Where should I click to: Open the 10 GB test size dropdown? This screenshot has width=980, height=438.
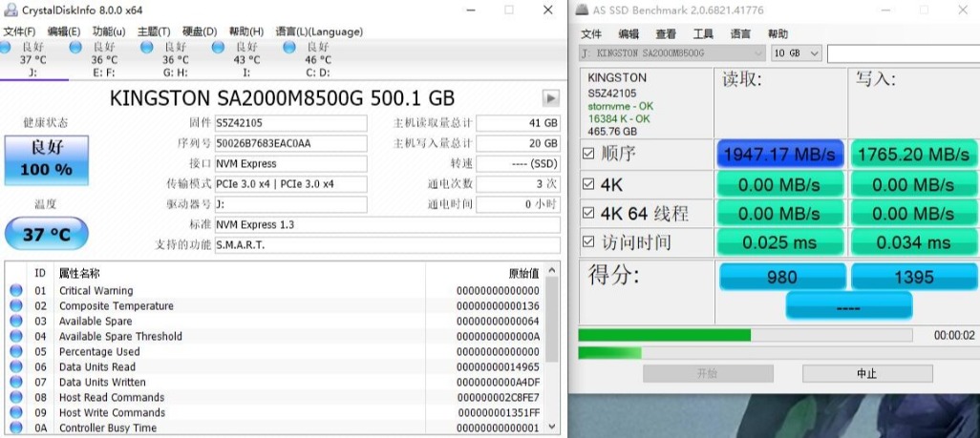tap(797, 53)
